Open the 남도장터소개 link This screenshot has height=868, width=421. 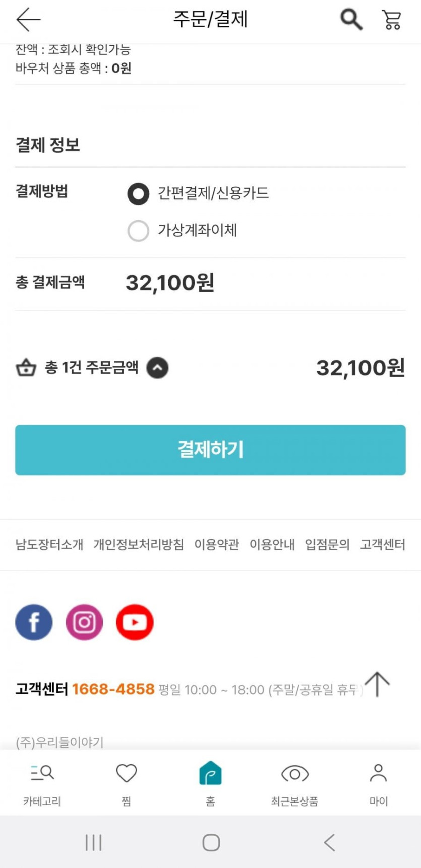(x=49, y=545)
